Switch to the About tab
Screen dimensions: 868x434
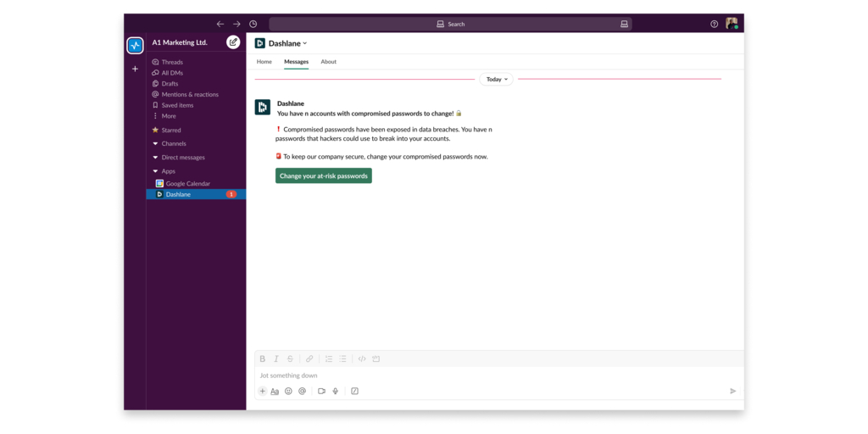point(328,62)
